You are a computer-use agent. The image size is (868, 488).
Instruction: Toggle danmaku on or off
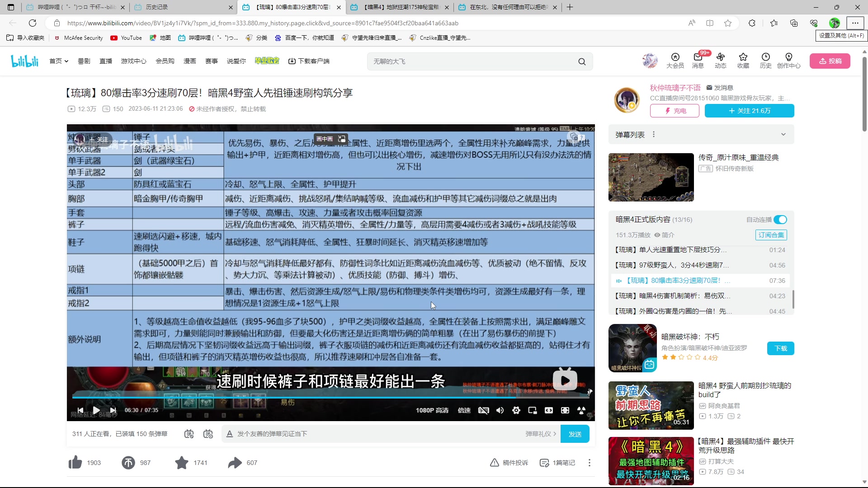pos(189,434)
